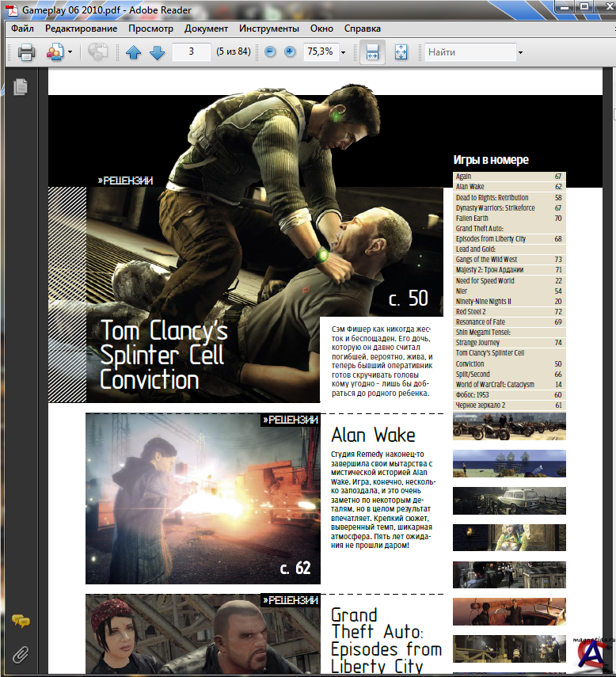Click the Alan Wake article heading
Image resolution: width=616 pixels, height=677 pixels.
pyautogui.click(x=372, y=435)
